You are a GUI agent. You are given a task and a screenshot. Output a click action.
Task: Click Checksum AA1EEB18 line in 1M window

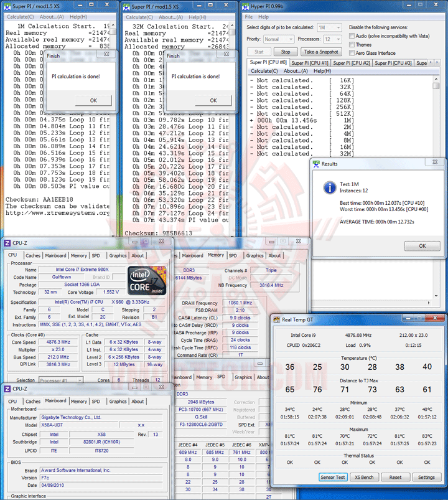39,200
